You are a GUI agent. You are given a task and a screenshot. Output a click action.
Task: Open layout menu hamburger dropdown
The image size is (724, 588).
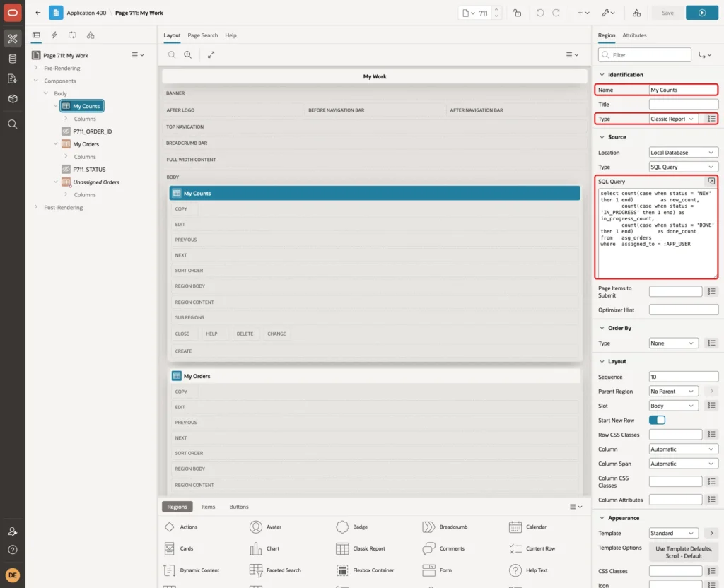572,54
